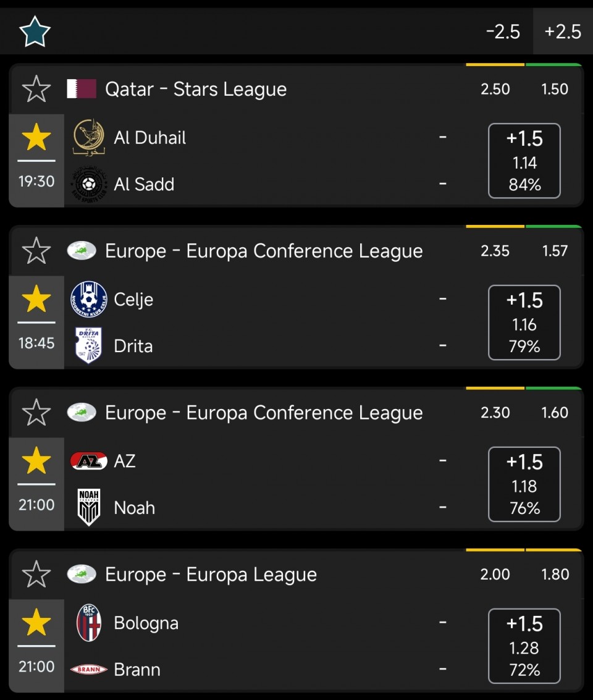Click the Brann club logo
The height and width of the screenshot is (700, 593).
89,669
